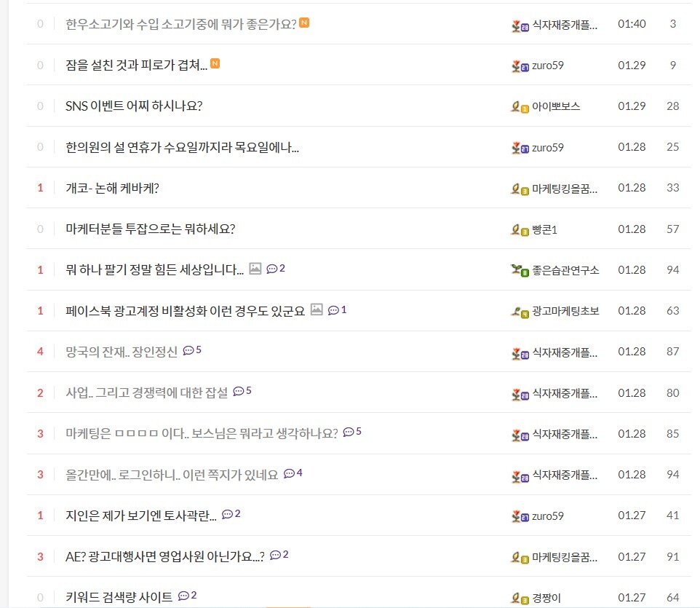Click level badge icon beside 광고마케팅초보
The height and width of the screenshot is (608, 700).
point(520,312)
